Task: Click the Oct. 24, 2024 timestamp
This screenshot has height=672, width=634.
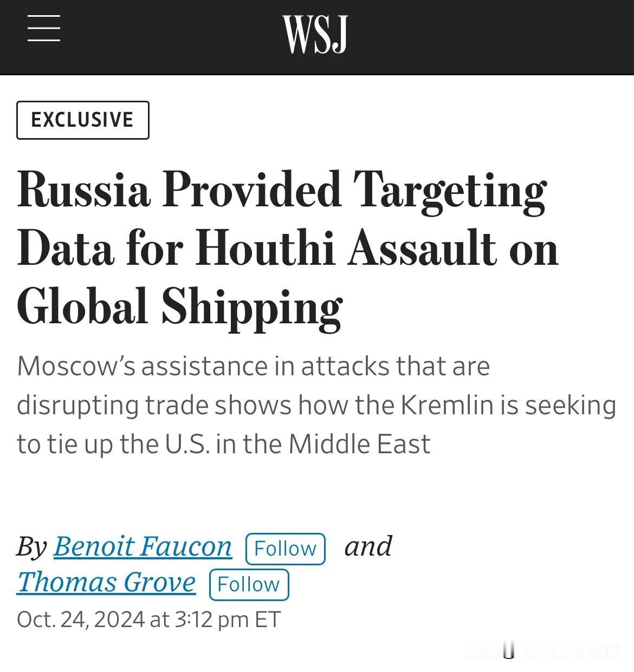Action: tap(148, 619)
